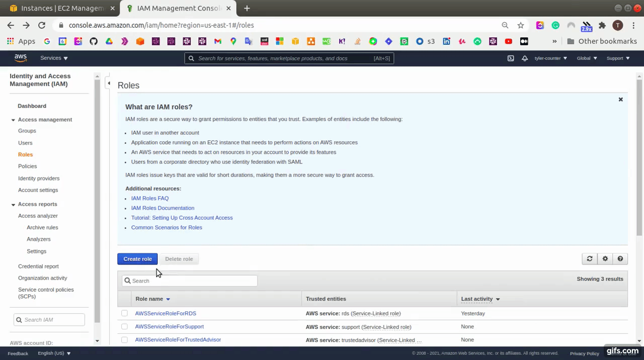Change language from English (US)
Screen dimensions: 644x360
(54, 353)
